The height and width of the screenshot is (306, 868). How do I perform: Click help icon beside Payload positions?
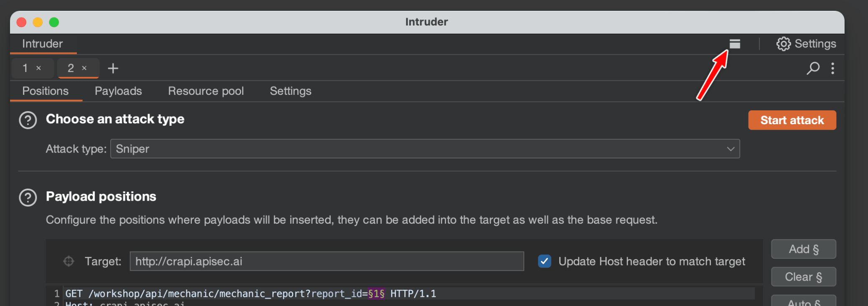[x=28, y=197]
